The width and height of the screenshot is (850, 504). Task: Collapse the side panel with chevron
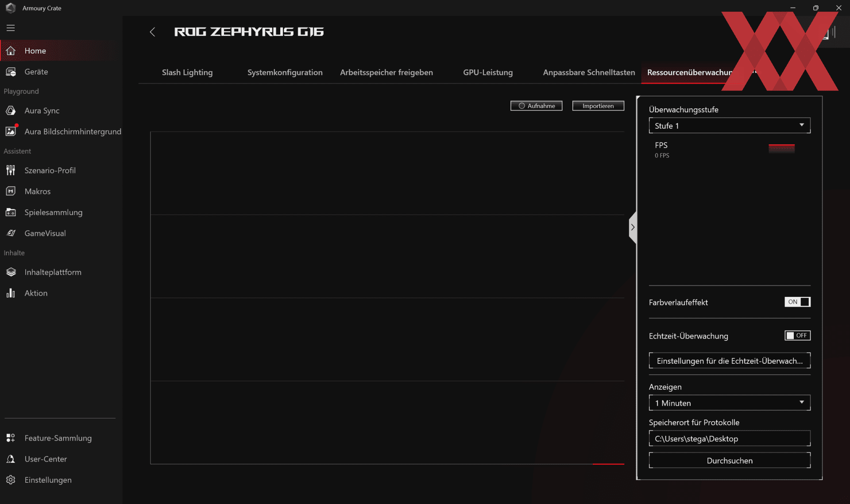click(633, 227)
